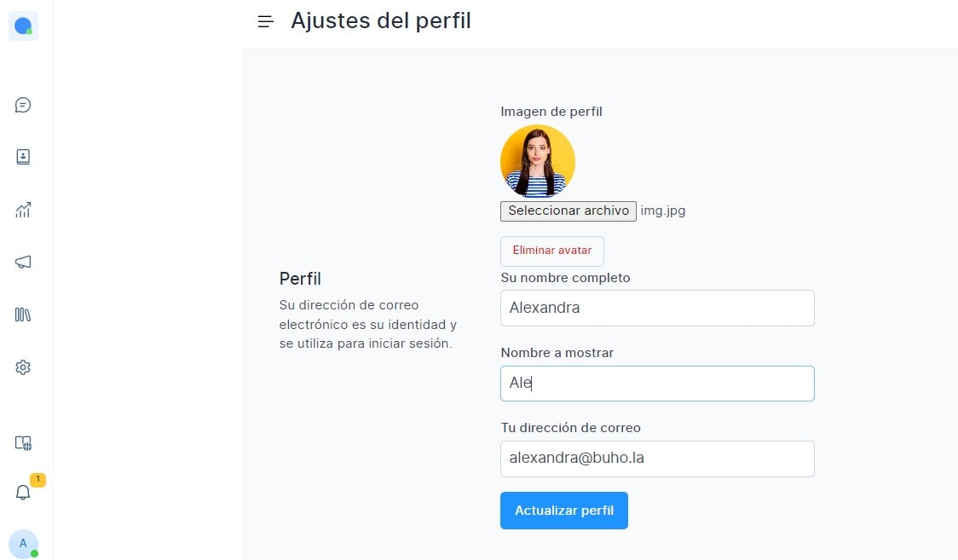Select the Su nombre completo input field
The image size is (958, 560).
[656, 308]
